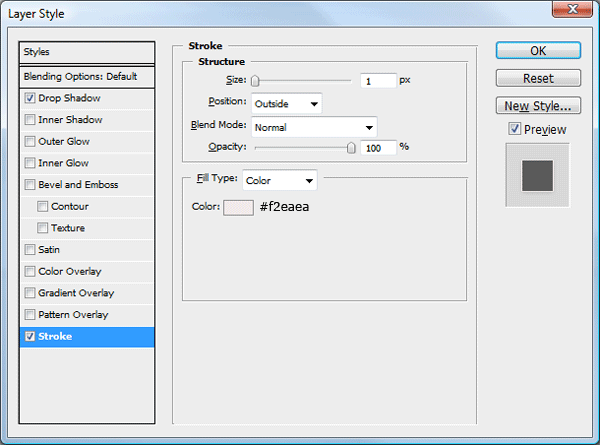Open the Fill Type dropdown
Viewport: 600px width, 445px height.
pos(280,181)
